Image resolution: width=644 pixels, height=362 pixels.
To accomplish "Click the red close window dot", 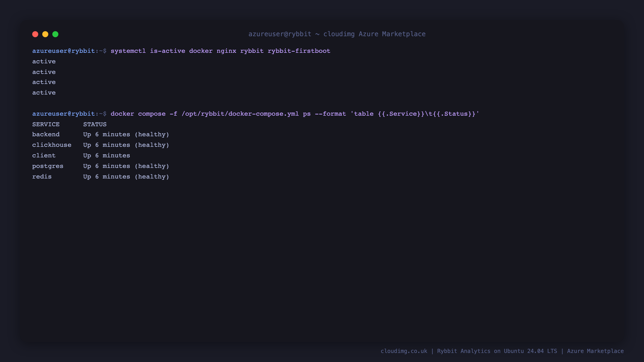I will (x=35, y=34).
